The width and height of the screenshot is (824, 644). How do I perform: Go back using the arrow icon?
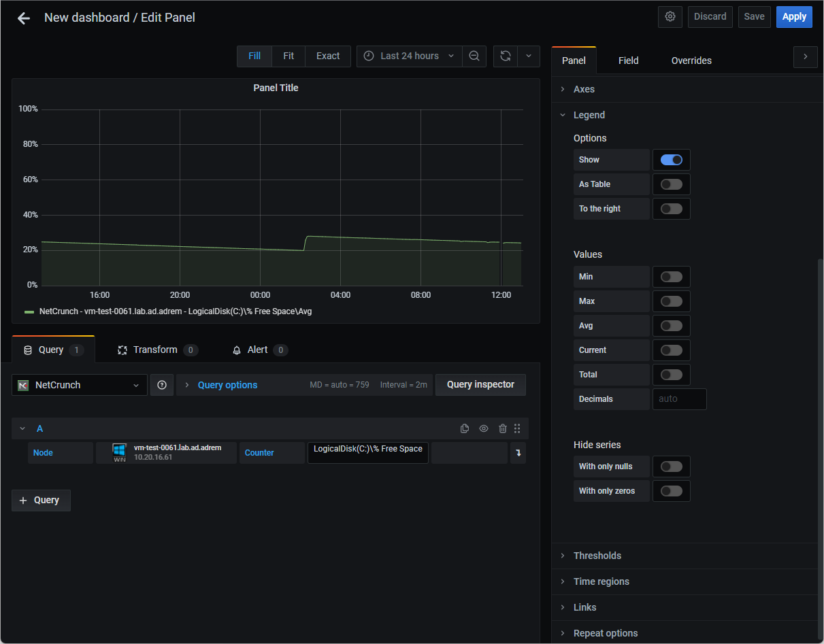(x=24, y=18)
